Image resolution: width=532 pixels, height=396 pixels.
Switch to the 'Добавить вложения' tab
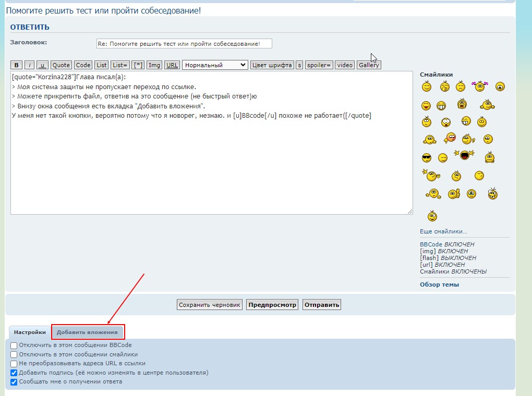[x=88, y=332]
